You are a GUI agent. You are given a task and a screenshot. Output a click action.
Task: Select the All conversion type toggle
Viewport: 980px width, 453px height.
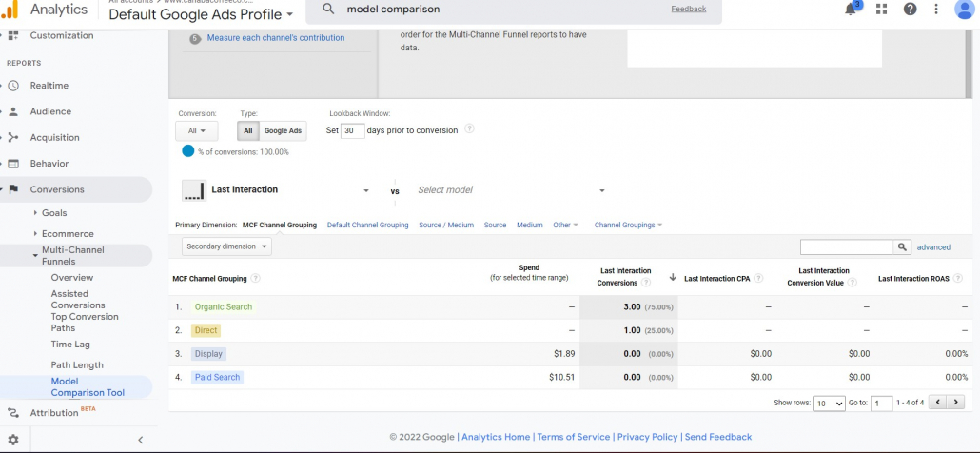pyautogui.click(x=248, y=131)
